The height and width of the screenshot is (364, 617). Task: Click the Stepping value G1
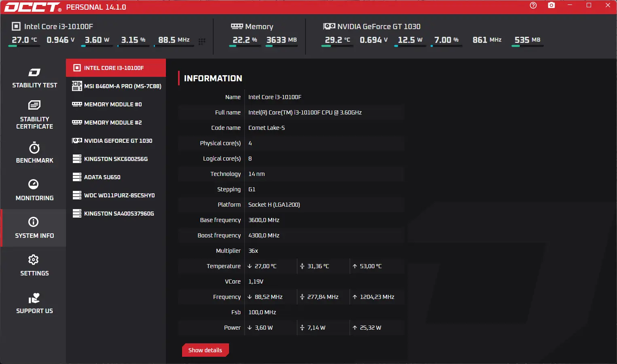coord(252,189)
